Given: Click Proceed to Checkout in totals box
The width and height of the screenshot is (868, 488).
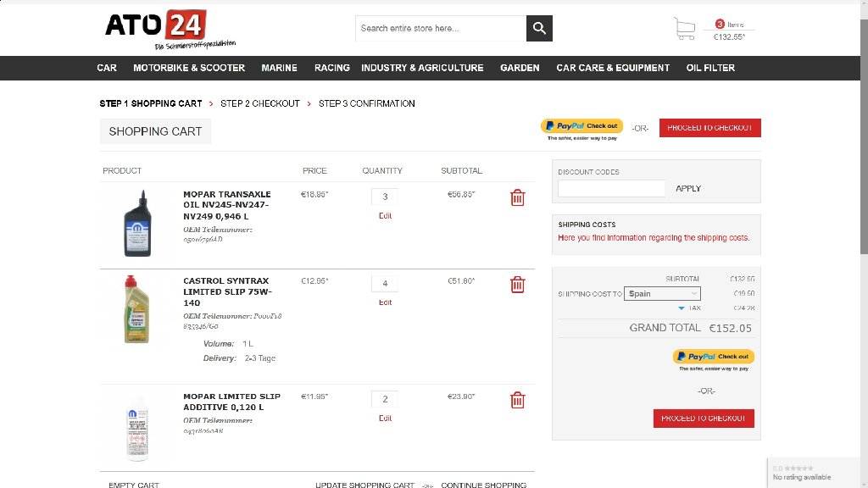Looking at the screenshot, I should [x=704, y=419].
